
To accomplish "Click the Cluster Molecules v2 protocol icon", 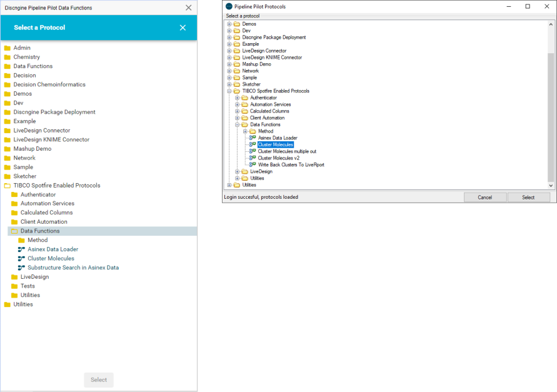I will click(253, 158).
